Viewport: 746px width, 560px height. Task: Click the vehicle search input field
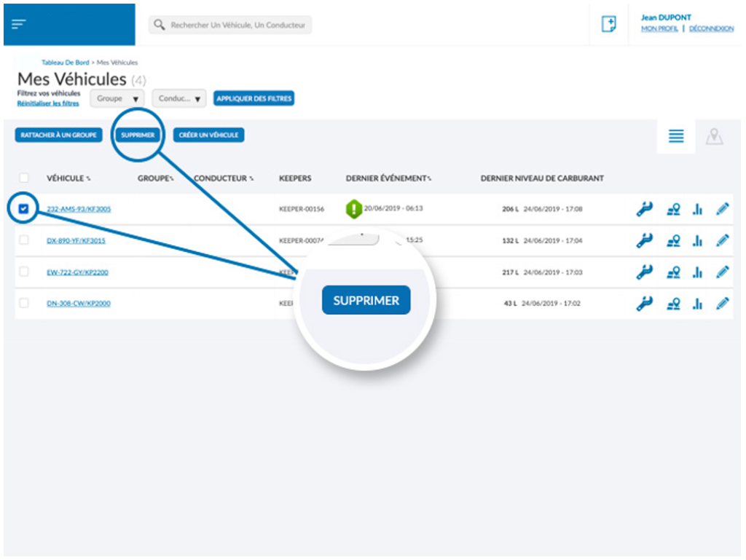(x=237, y=25)
